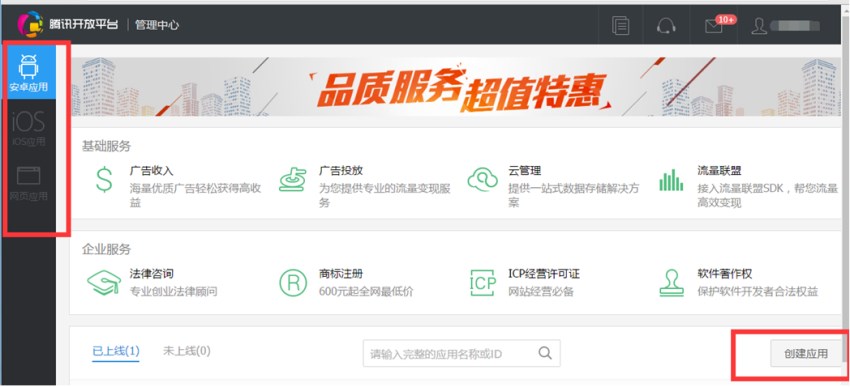The image size is (850, 387).
Task: Focus the app name or ID search field
Action: coord(461,353)
